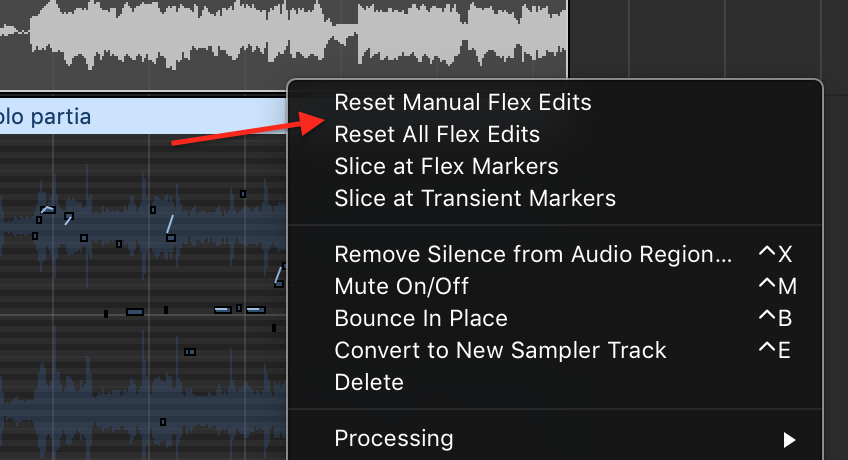
Task: Select the flex note partly hidden by menu
Action: pos(280,275)
